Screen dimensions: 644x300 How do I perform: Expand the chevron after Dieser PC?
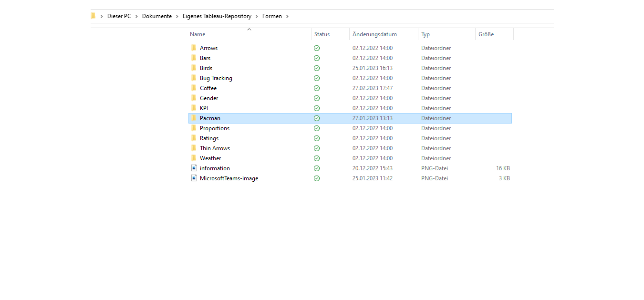(136, 16)
